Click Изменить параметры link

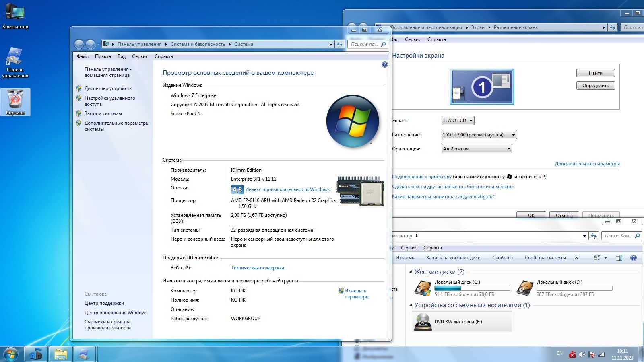click(x=357, y=294)
